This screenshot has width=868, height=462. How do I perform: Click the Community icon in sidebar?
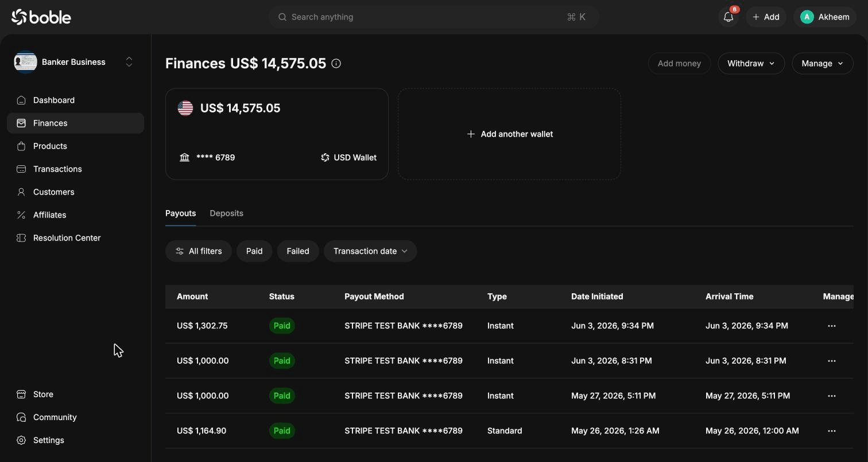coord(21,417)
